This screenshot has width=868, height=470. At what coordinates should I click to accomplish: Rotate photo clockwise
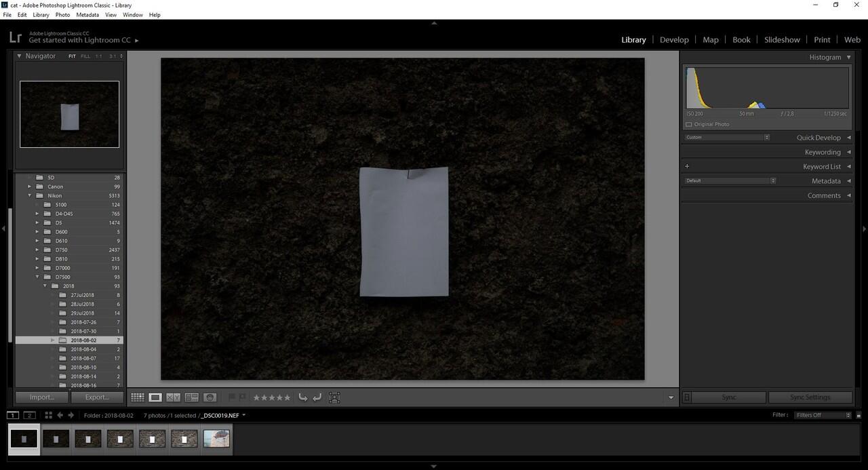point(317,397)
